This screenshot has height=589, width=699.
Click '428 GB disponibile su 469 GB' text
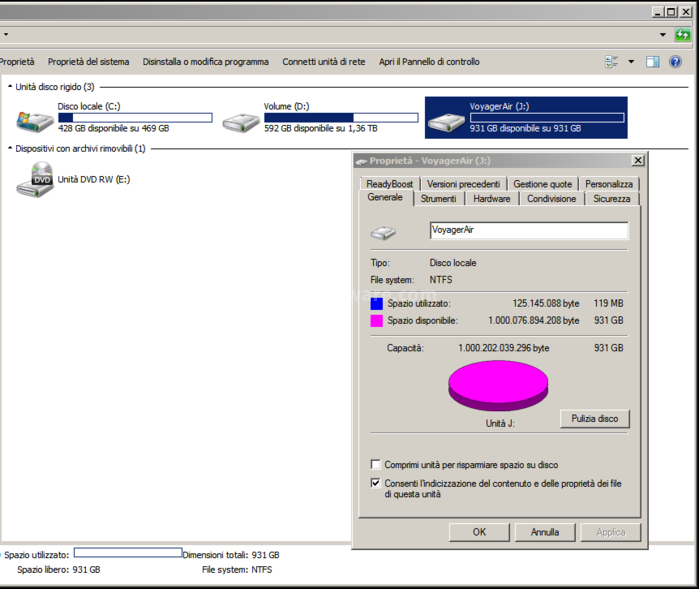pos(114,128)
